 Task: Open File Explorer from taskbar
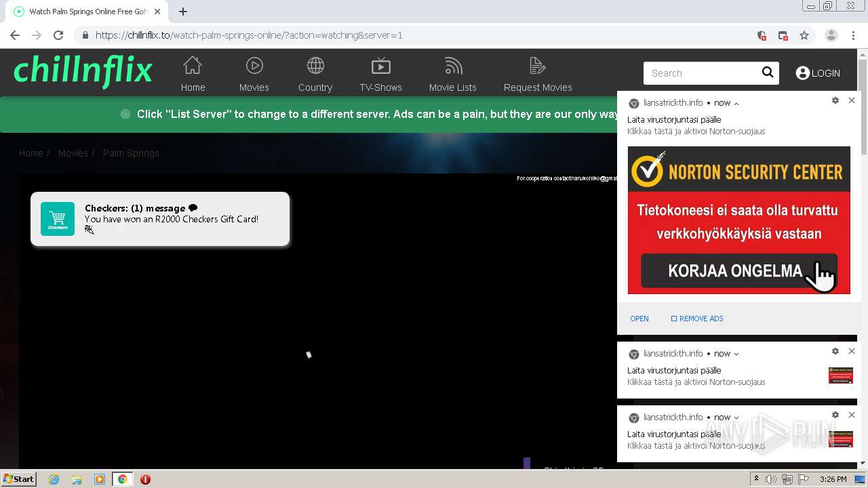77,479
